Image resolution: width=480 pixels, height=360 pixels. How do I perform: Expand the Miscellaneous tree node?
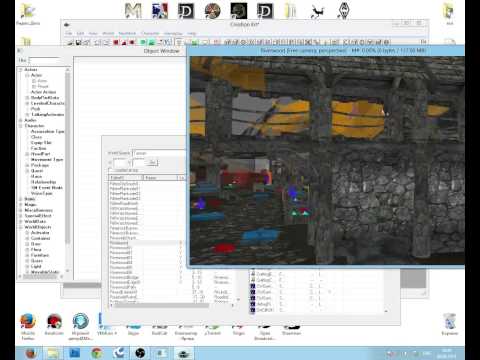(21, 210)
